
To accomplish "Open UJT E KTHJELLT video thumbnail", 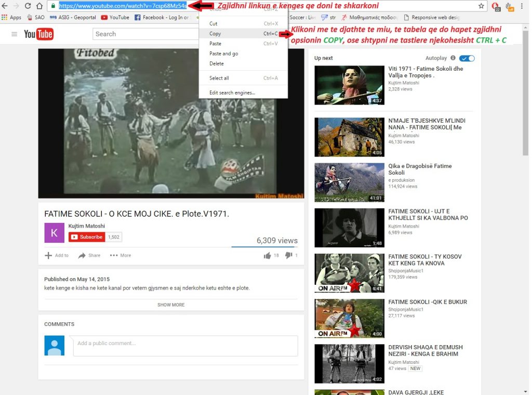I will pos(350,228).
